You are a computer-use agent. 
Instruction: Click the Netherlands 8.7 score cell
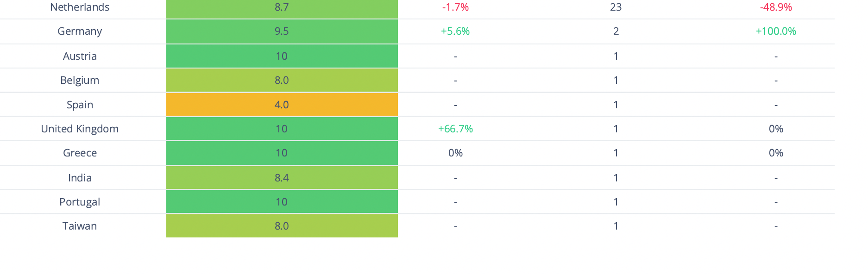282,8
